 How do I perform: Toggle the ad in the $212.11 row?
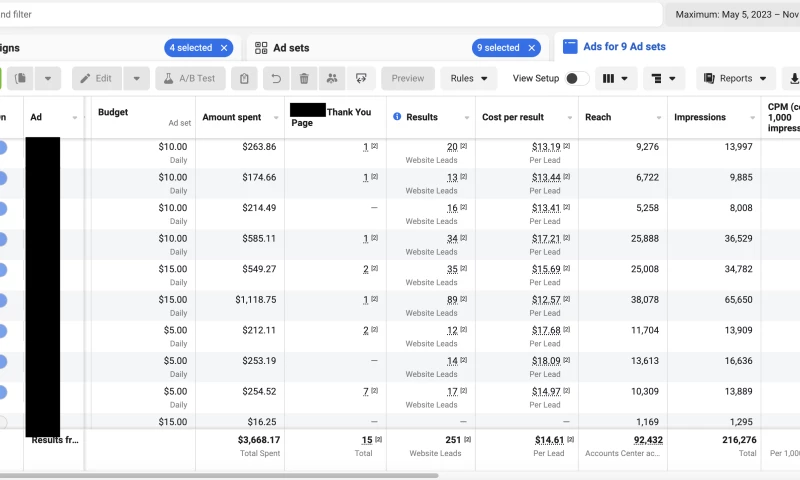point(2,332)
